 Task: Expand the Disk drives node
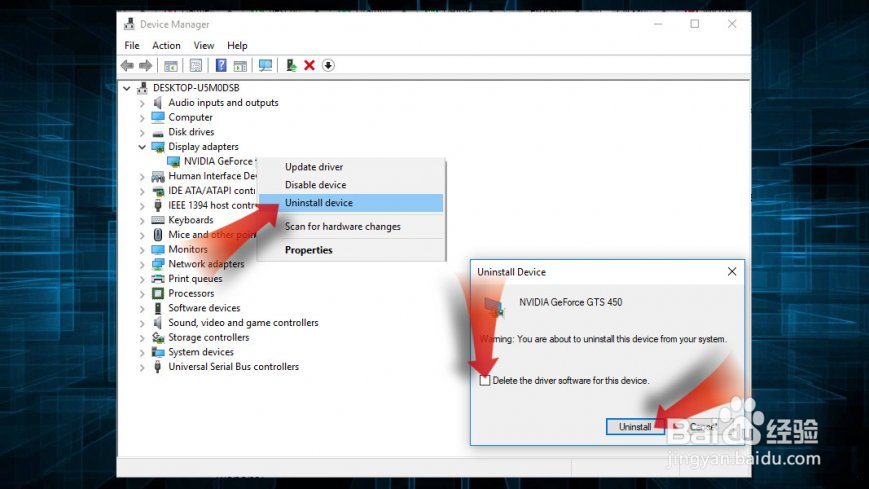click(142, 133)
